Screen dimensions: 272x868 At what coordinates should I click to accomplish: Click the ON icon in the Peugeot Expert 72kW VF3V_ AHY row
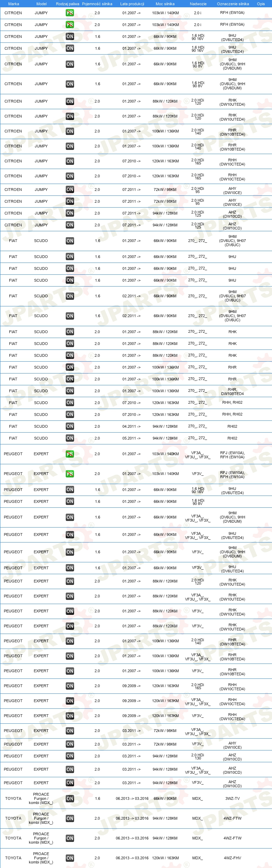(70, 744)
